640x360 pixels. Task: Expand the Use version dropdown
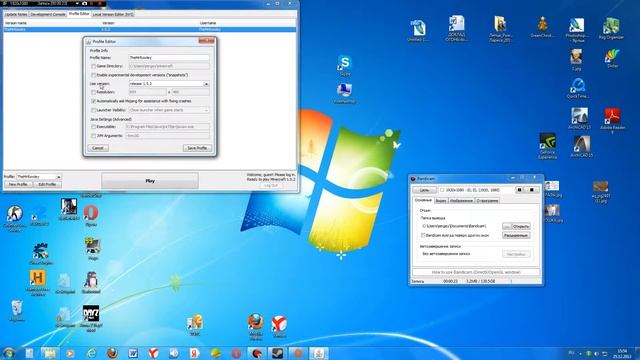pos(206,84)
